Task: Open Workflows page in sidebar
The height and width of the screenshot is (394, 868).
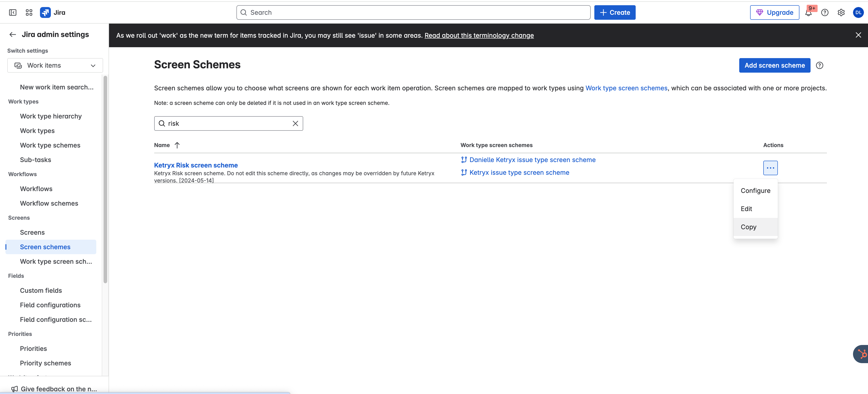Action: (x=36, y=189)
